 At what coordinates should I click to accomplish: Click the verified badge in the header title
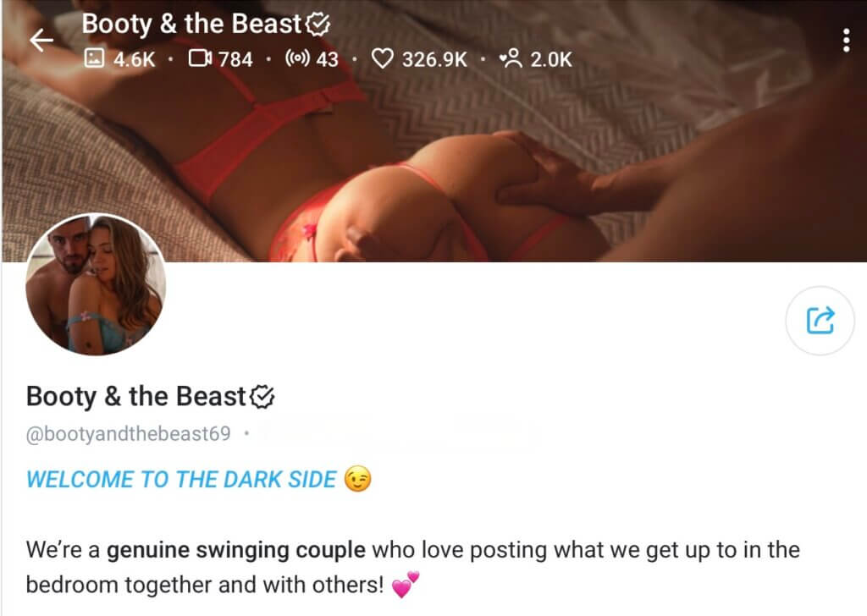[318, 25]
